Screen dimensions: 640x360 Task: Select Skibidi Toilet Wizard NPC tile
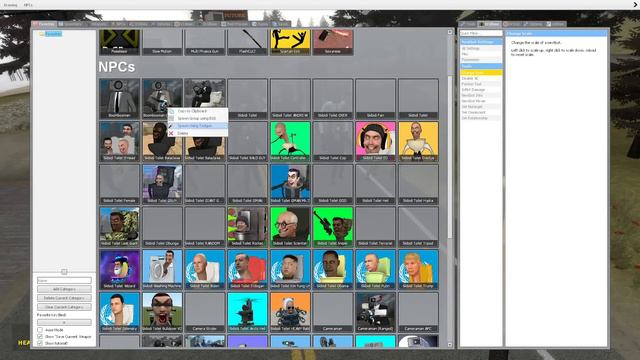120,269
